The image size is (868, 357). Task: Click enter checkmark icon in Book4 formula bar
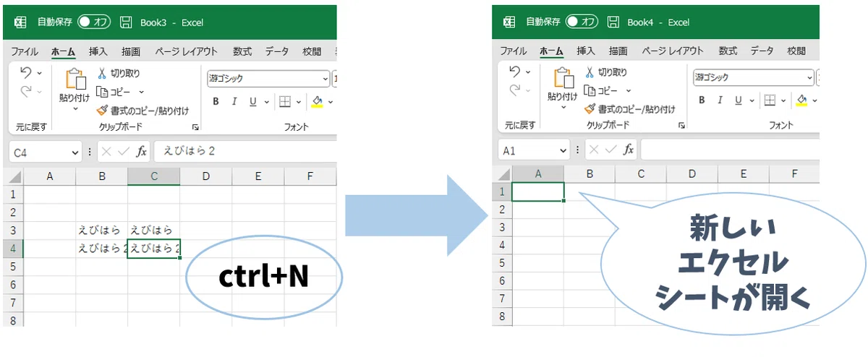tap(611, 150)
